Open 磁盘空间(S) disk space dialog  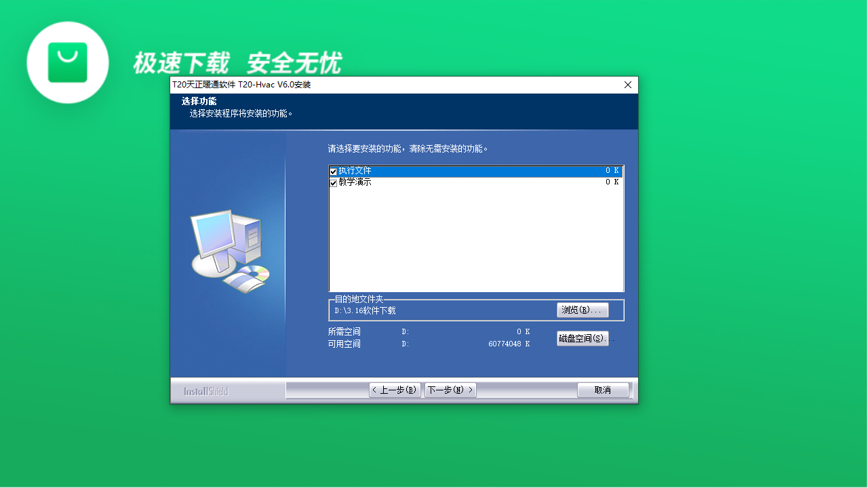583,338
